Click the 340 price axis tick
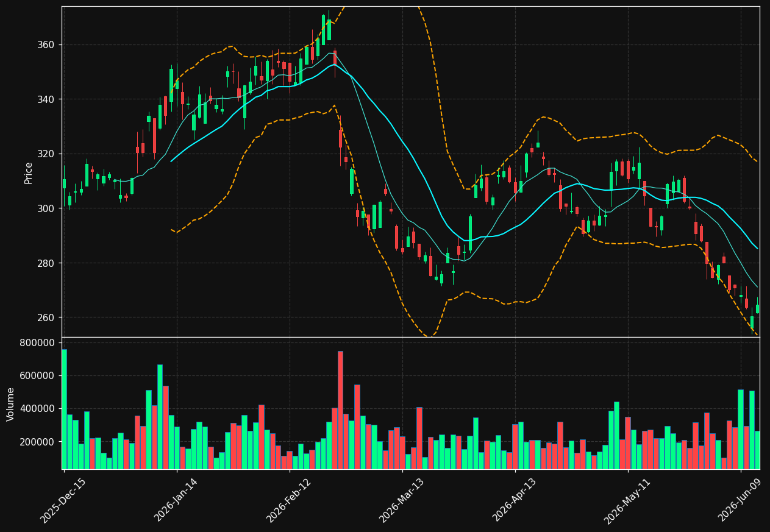This screenshot has width=770, height=532. click(46, 99)
